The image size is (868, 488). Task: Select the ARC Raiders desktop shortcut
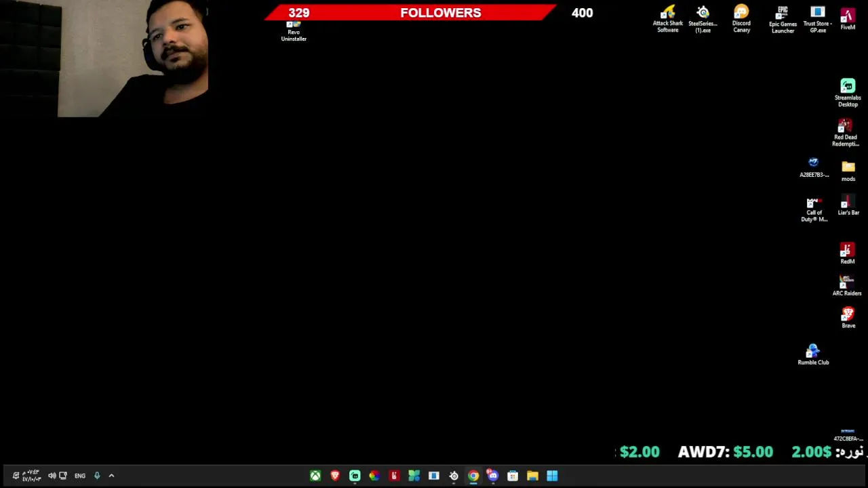pos(847,285)
